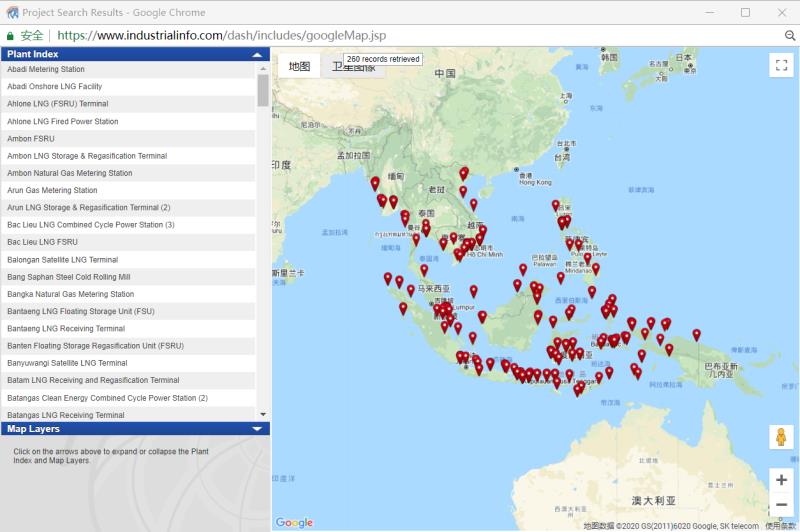Click the plant list scroll down arrow
Viewport: 800px width, 532px height.
[263, 414]
